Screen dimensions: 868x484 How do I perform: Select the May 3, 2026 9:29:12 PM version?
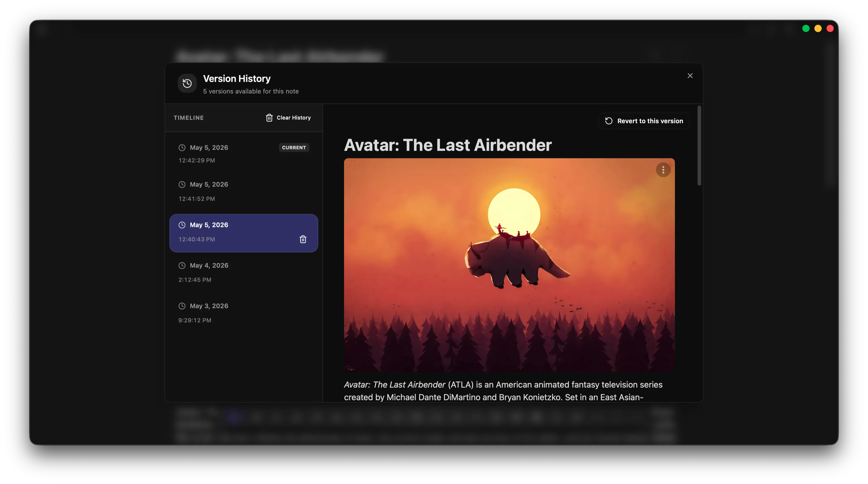tap(244, 313)
